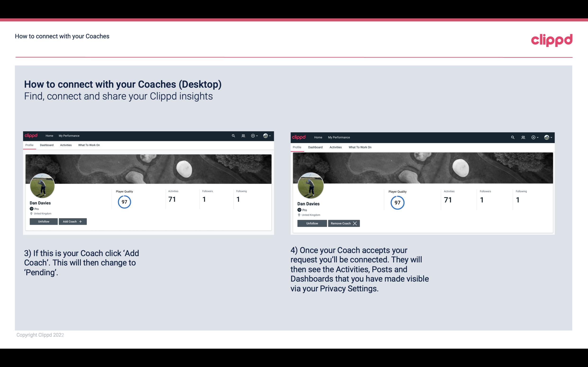Click What To Work On tab left panel

tap(88, 145)
